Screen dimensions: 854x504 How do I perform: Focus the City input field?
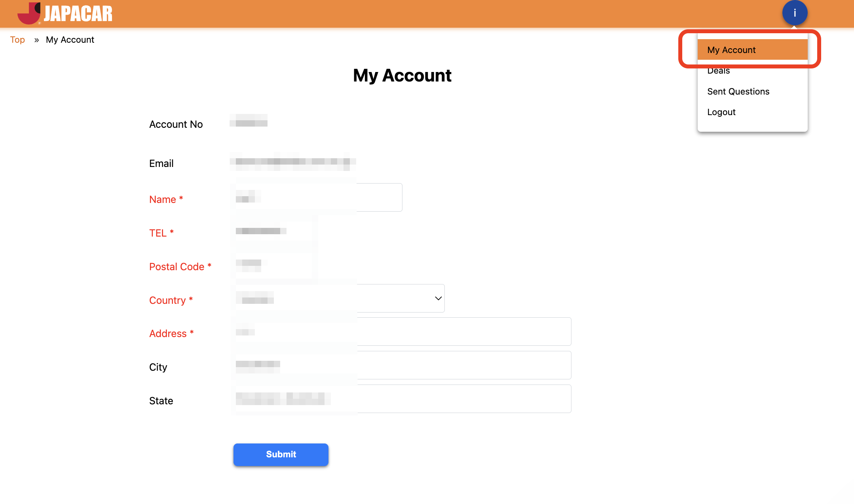click(x=401, y=365)
